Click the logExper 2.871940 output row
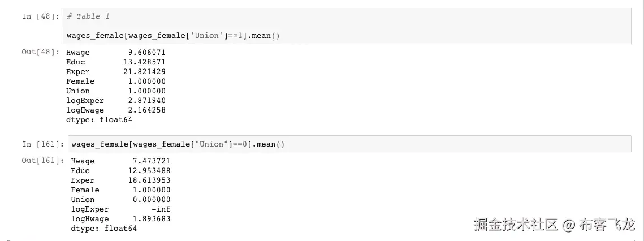The image size is (644, 241). pos(116,100)
